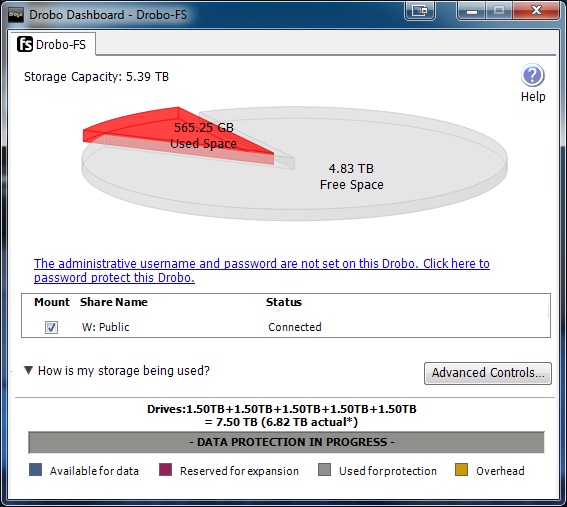Click the fs icon on the Drobo-FS tab
The height and width of the screenshot is (507, 567).
point(25,44)
